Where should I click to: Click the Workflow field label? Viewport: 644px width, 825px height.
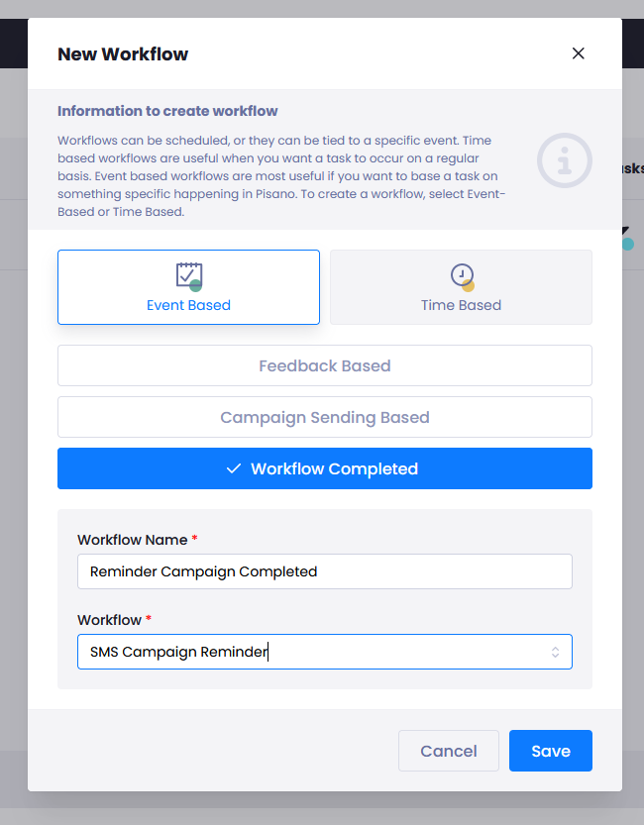pos(109,620)
